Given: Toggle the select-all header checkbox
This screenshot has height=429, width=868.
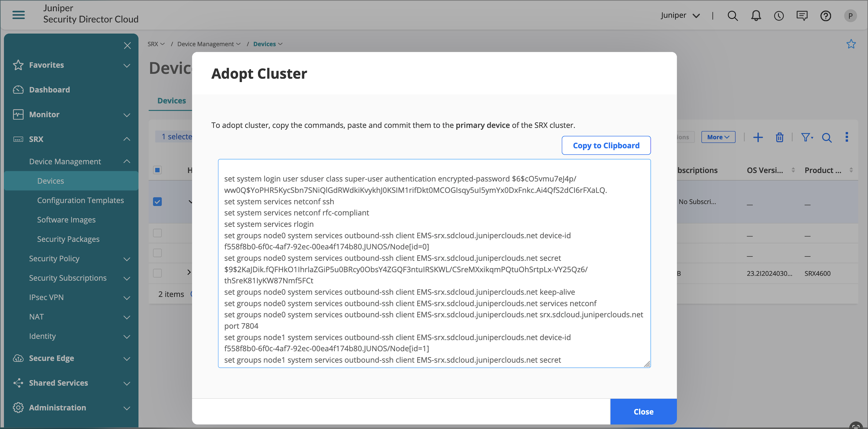Looking at the screenshot, I should (x=157, y=170).
